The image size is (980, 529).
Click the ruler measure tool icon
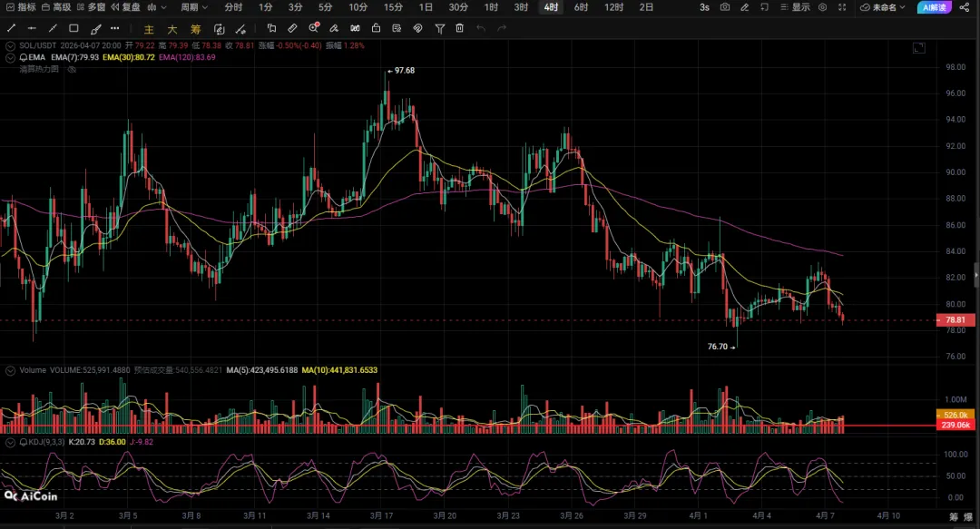point(292,28)
